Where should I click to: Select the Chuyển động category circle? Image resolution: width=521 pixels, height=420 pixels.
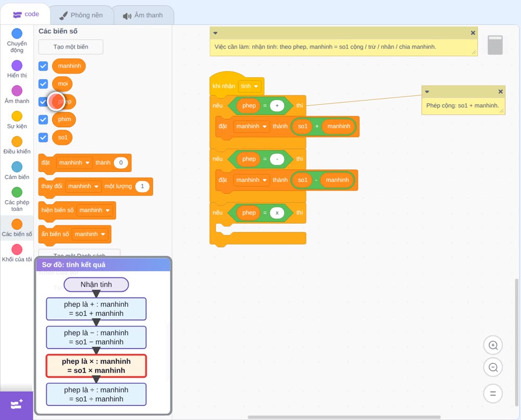click(17, 33)
